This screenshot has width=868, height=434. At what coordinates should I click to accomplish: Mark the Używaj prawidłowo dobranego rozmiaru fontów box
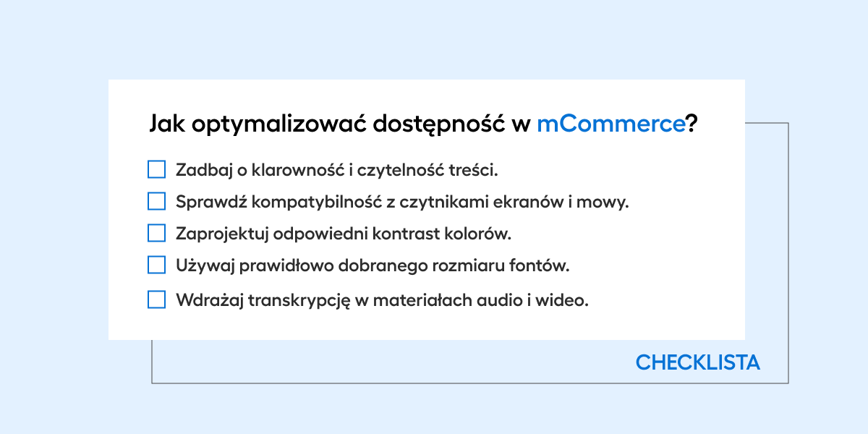[x=157, y=265]
